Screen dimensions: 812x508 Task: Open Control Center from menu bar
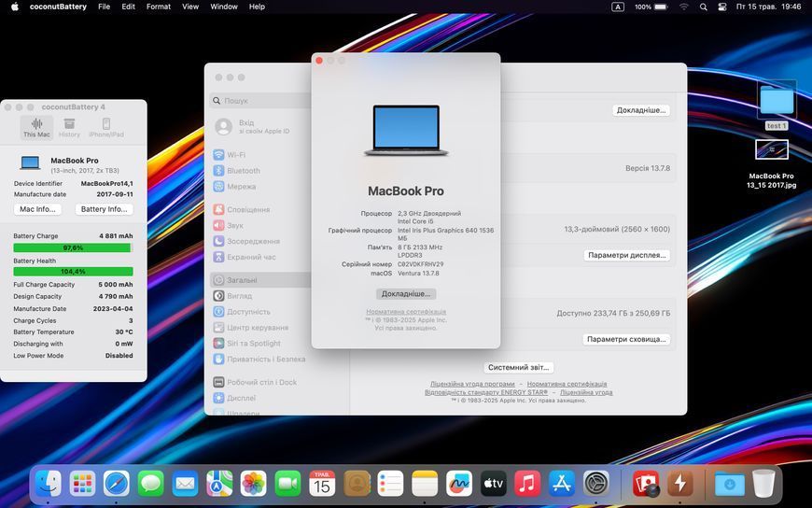click(722, 7)
